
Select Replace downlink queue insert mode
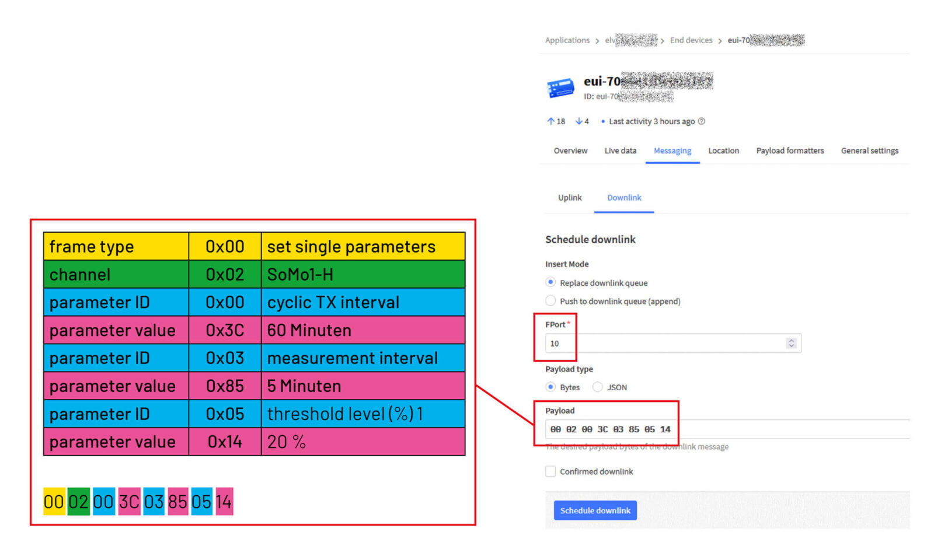click(550, 283)
